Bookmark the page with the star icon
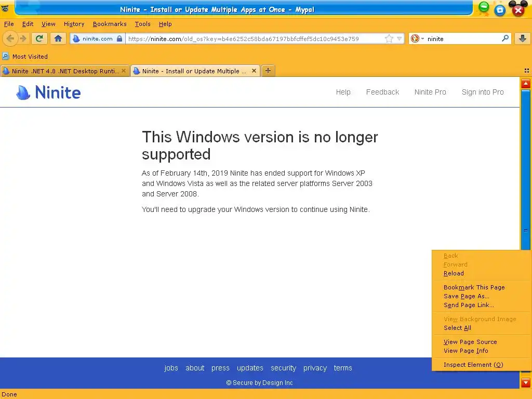This screenshot has height=399, width=532. (x=389, y=38)
